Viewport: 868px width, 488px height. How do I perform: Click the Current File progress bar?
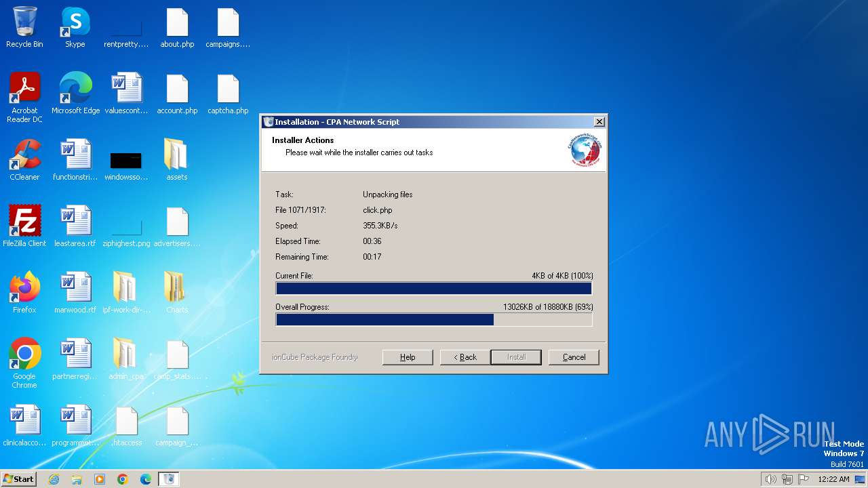click(434, 289)
